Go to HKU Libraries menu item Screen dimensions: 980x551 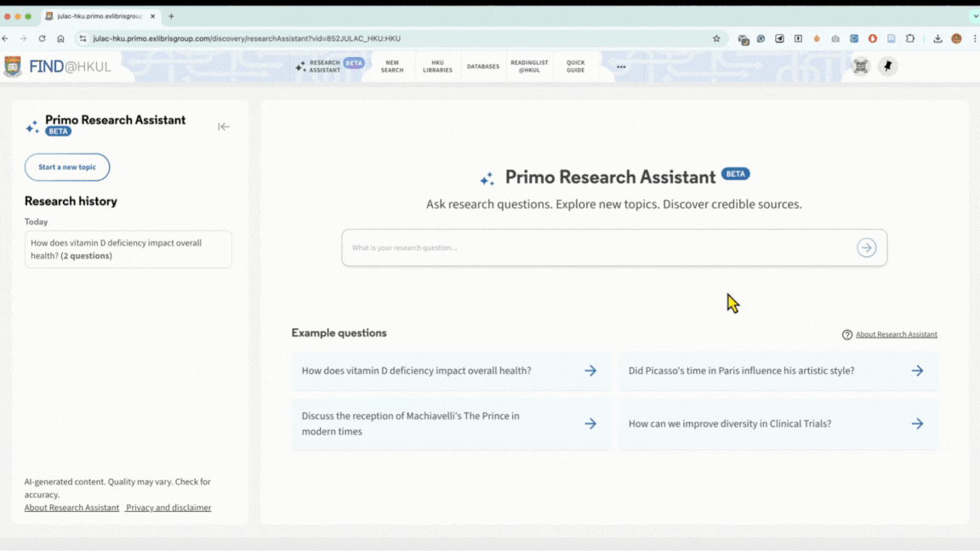tap(437, 66)
